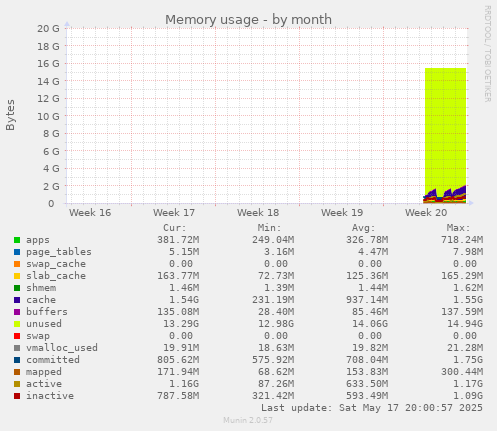
Task: Click the Week 18 axis label
Action: (258, 213)
